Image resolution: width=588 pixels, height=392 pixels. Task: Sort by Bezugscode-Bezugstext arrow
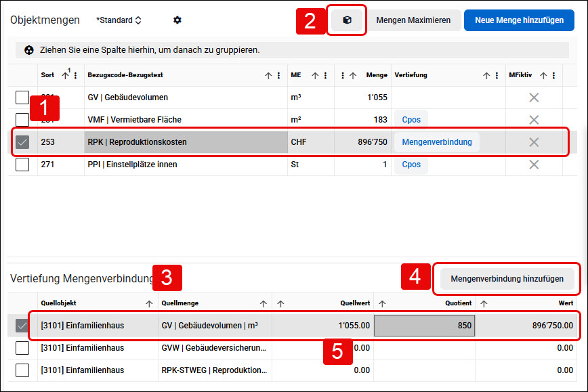pyautogui.click(x=268, y=75)
